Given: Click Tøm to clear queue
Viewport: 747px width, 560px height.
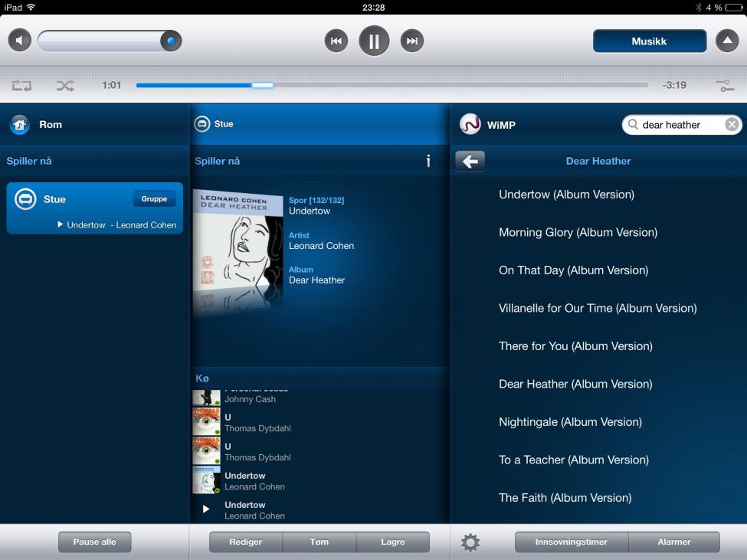Looking at the screenshot, I should coord(319,542).
